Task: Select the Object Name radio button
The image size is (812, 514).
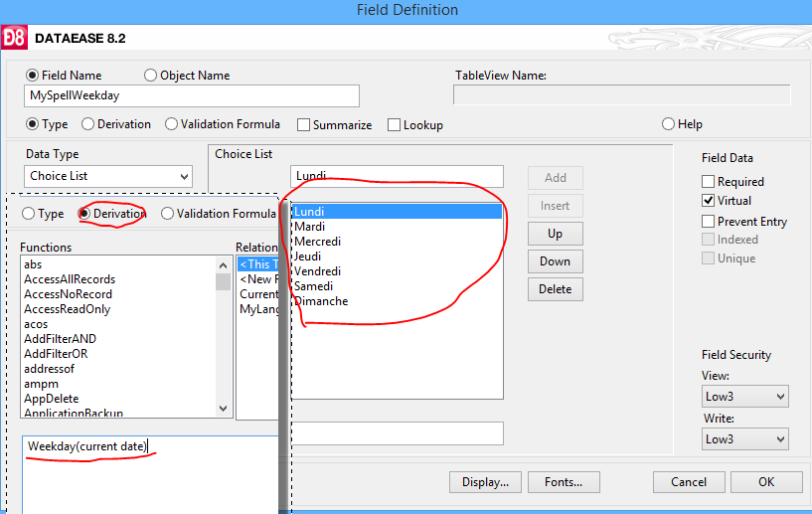Action: [x=150, y=76]
